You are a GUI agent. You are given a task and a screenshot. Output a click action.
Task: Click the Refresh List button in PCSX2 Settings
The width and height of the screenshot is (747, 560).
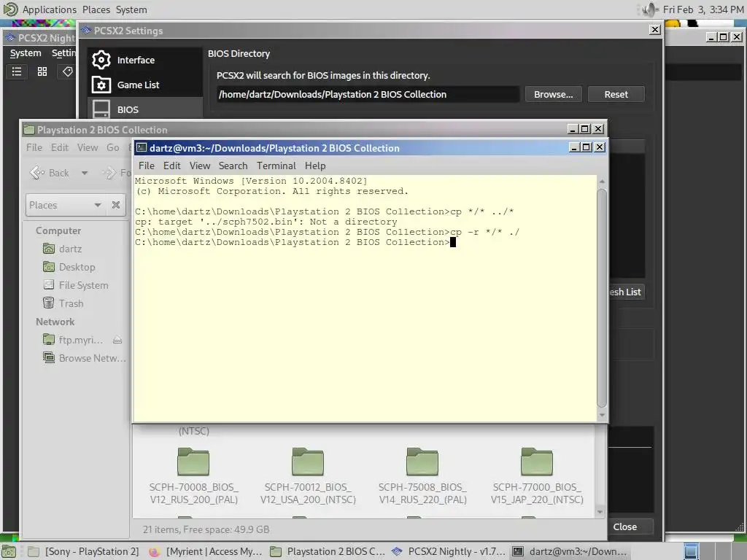pos(626,292)
